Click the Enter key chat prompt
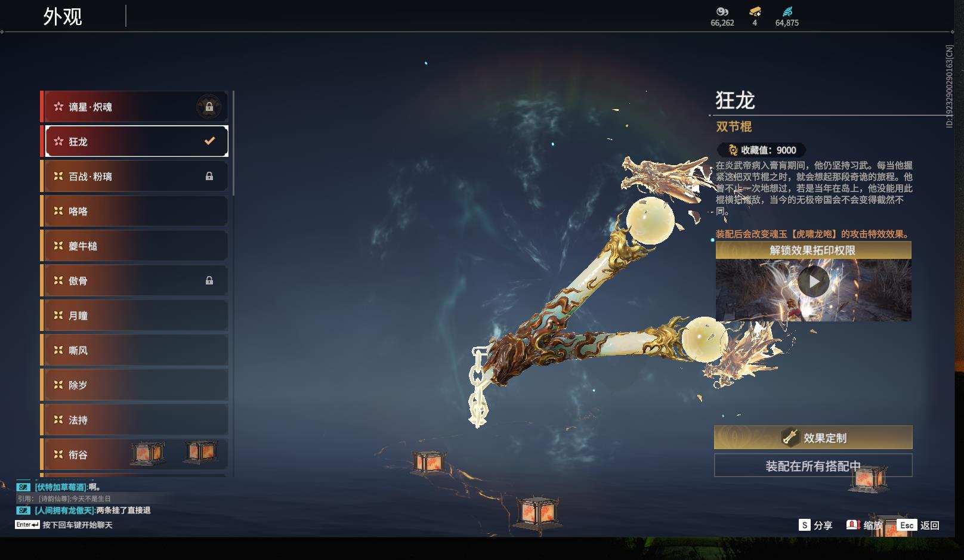 pyautogui.click(x=64, y=525)
